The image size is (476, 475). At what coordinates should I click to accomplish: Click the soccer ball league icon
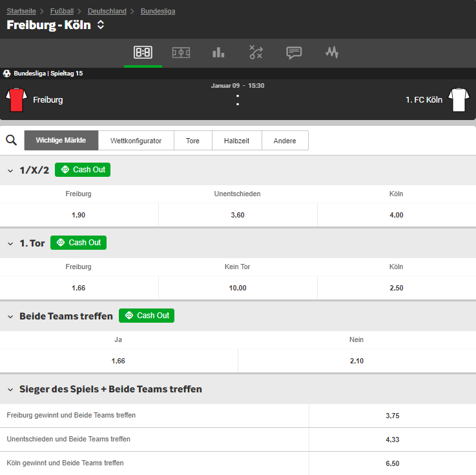6,74
